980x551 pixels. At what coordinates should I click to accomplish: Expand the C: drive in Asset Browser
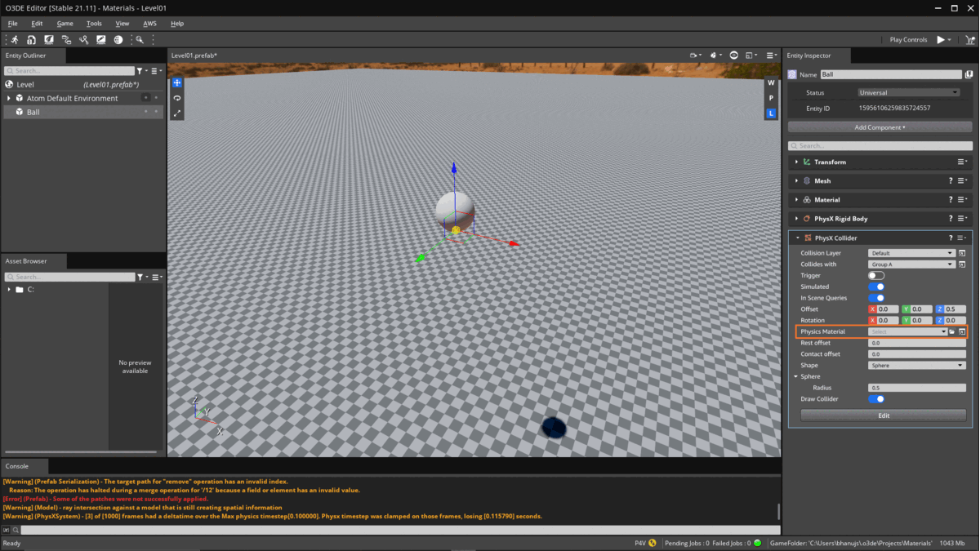point(9,290)
